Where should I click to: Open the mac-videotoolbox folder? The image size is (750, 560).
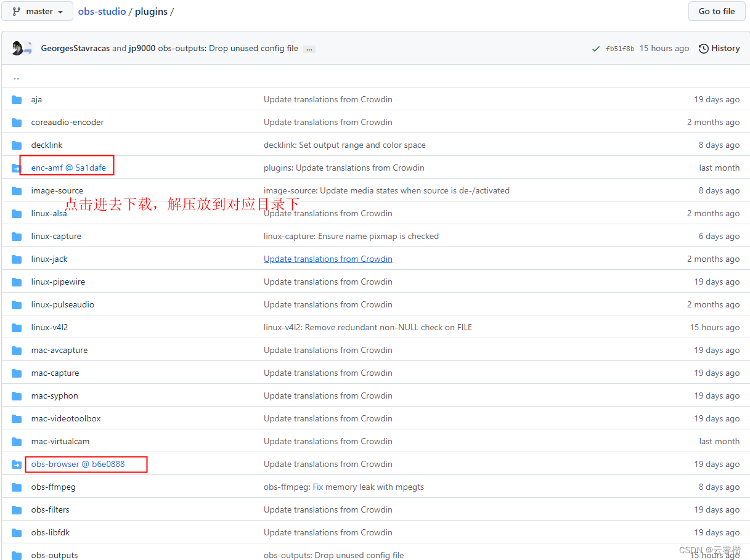tap(66, 419)
